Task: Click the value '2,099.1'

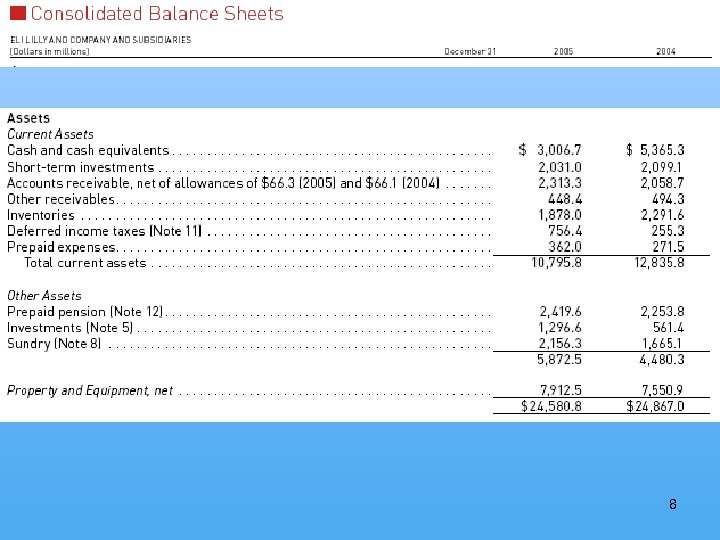Action: [x=662, y=167]
